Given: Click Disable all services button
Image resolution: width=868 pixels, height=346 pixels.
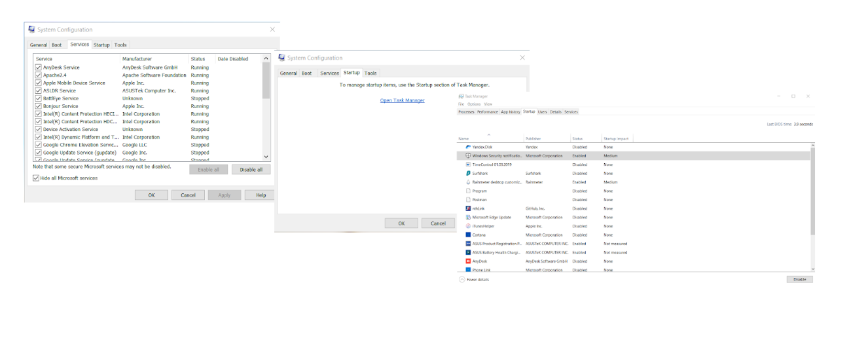Looking at the screenshot, I should (x=251, y=170).
